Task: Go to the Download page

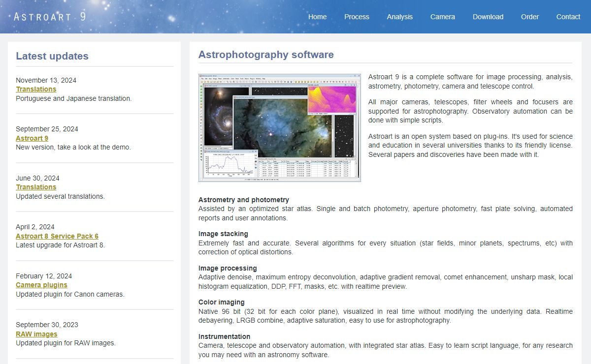Action: (488, 17)
